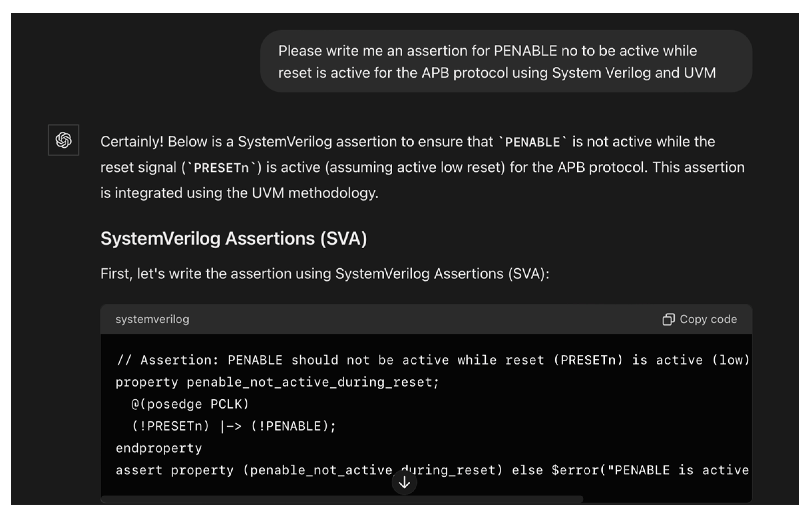This screenshot has height=518, width=812.
Task: Click the (!PRESETn) |-> (!PENABLE); line
Action: (234, 426)
